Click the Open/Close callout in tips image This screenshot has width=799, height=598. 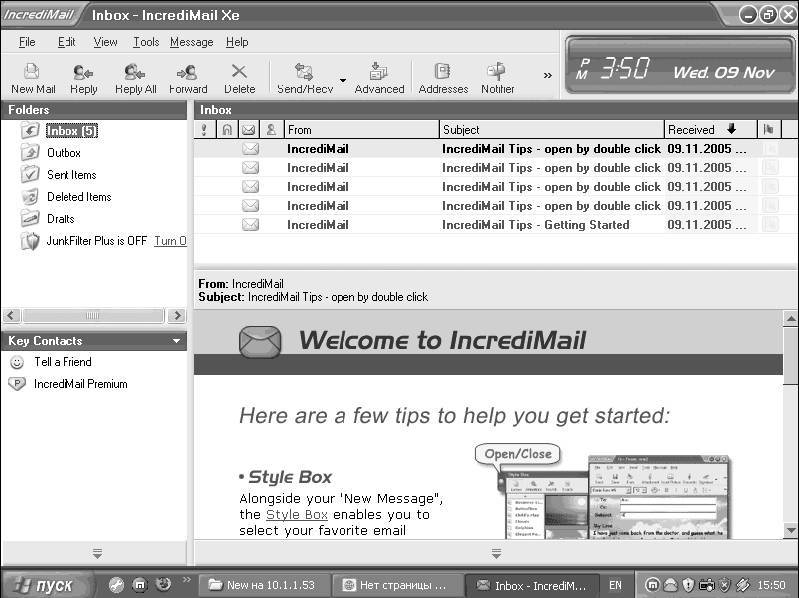518,454
